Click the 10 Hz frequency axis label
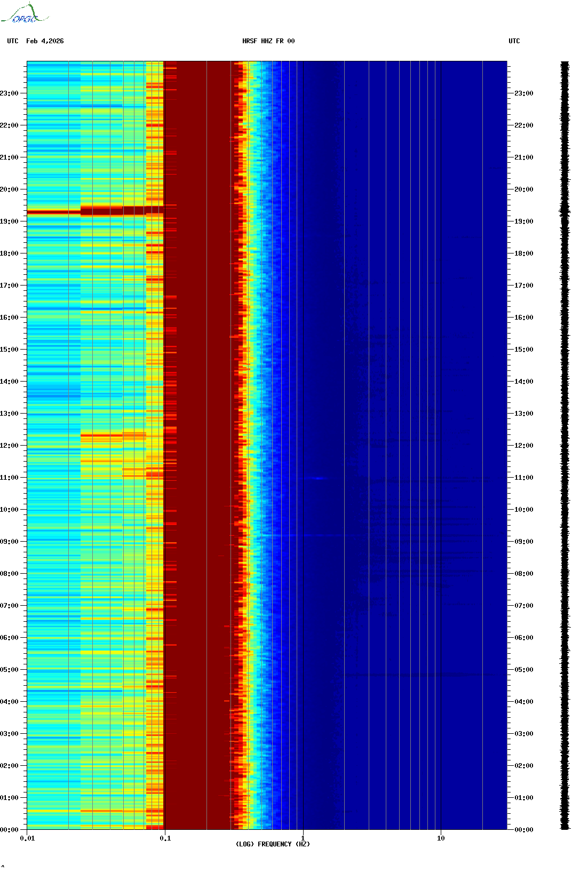 tap(441, 838)
